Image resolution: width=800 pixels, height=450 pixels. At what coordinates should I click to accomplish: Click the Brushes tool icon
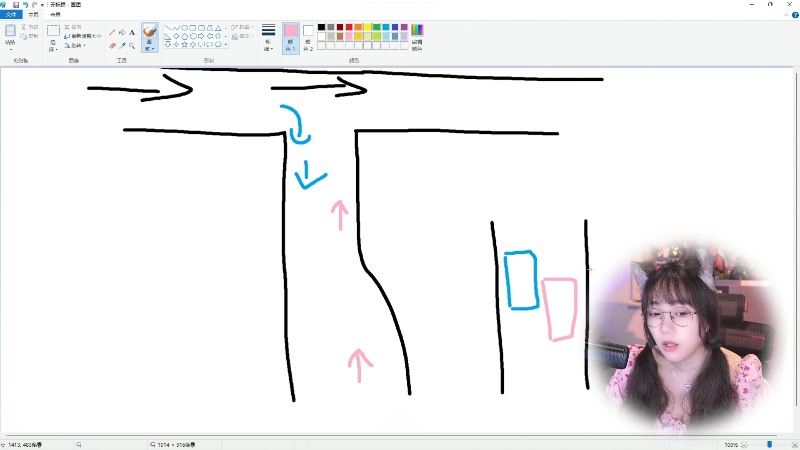point(149,31)
